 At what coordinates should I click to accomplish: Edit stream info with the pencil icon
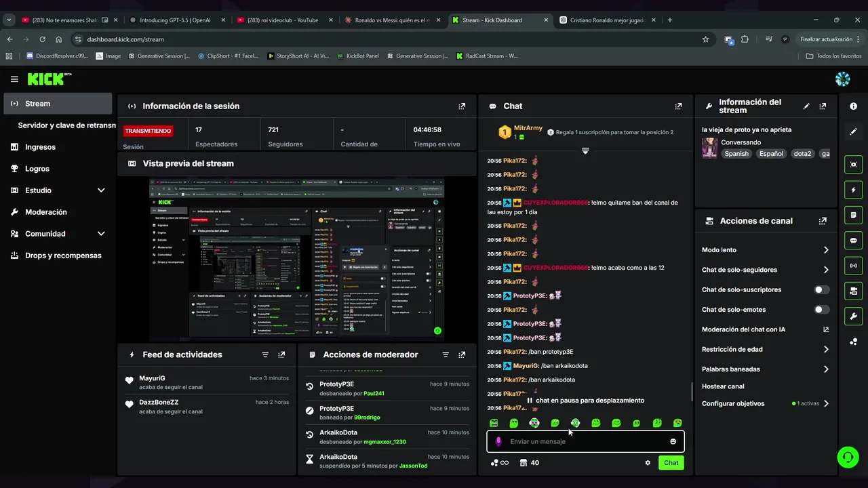click(x=806, y=106)
